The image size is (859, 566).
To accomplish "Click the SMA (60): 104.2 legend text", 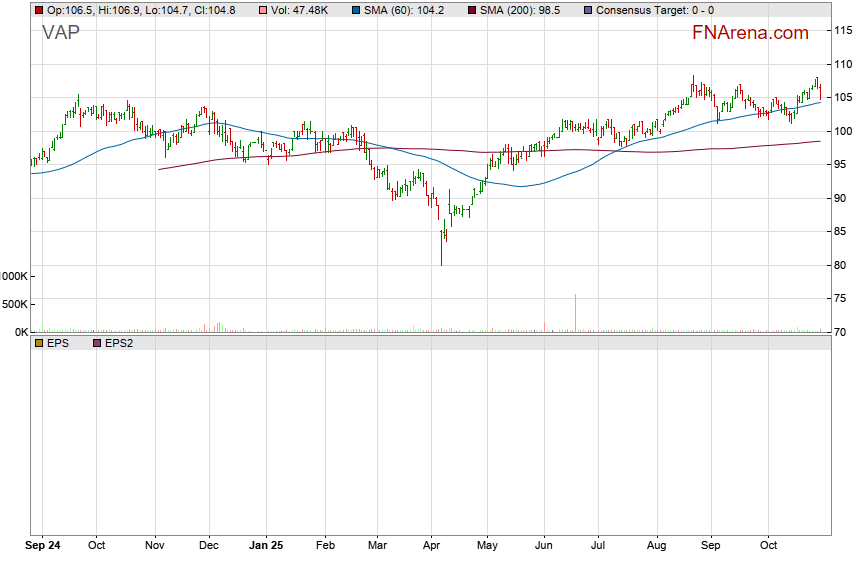I will click(x=411, y=10).
